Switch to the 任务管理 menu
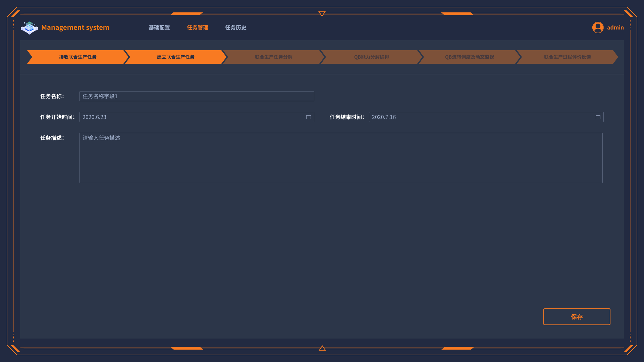 coord(198,27)
